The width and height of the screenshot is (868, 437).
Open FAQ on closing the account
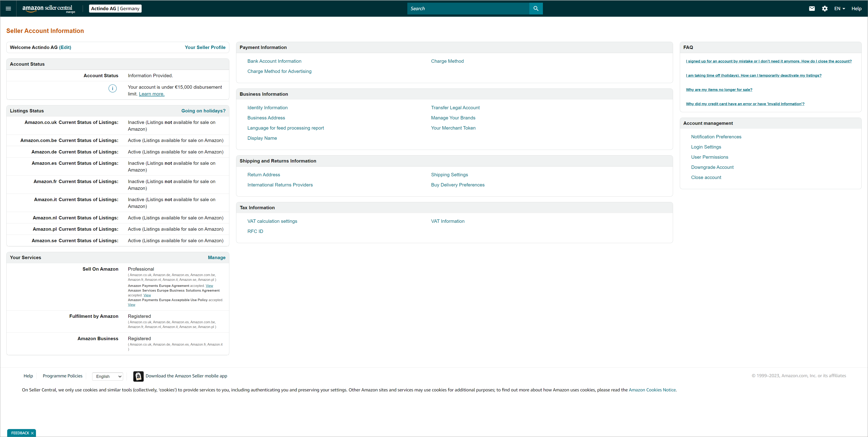point(769,61)
